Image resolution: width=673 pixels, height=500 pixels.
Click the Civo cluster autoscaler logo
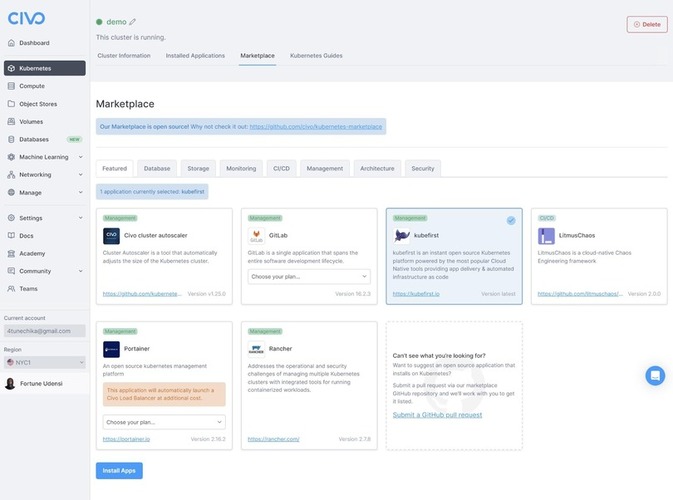(111, 236)
